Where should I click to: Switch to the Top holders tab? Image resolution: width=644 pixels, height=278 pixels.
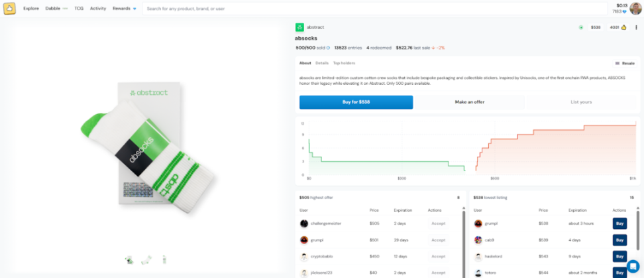(344, 63)
